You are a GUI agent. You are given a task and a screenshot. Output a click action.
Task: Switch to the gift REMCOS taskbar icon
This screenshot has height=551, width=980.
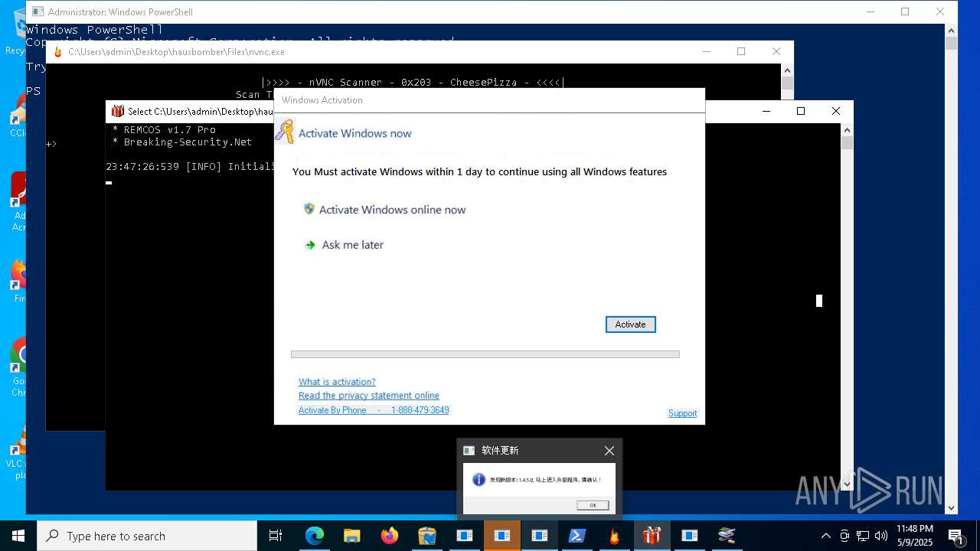point(652,536)
